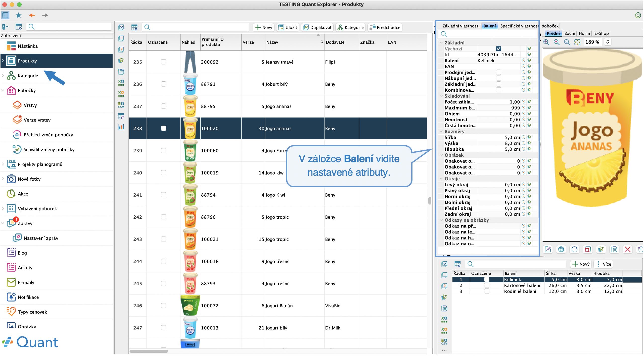This screenshot has height=356, width=644.
Task: Click the edit image icon below preview
Action: 548,250
